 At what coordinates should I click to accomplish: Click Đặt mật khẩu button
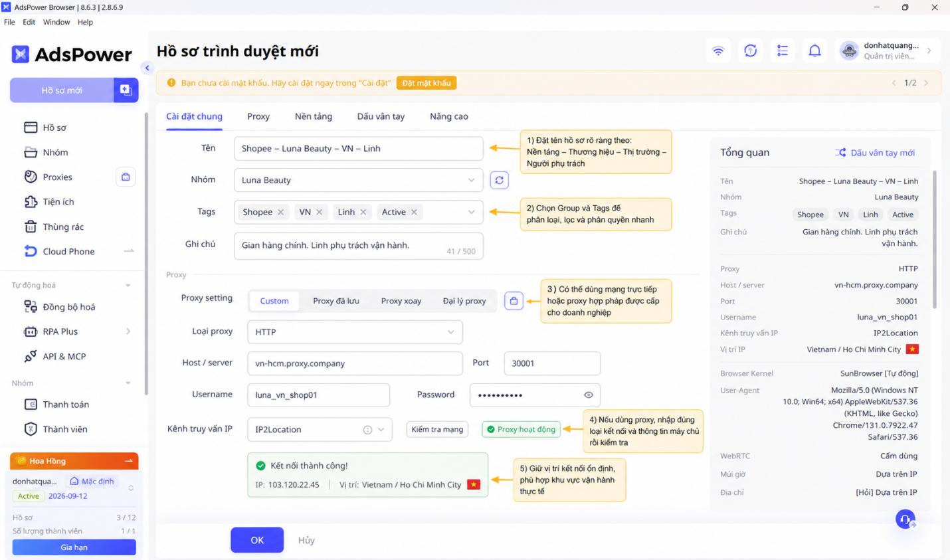point(427,83)
